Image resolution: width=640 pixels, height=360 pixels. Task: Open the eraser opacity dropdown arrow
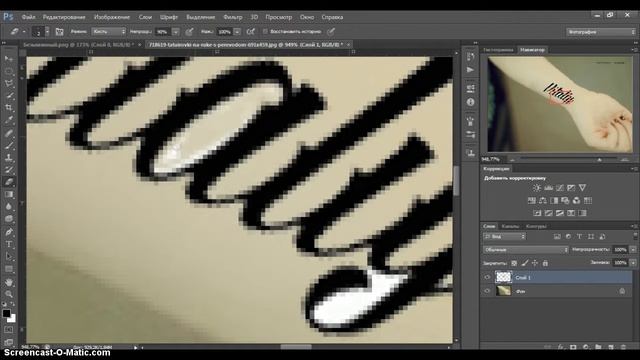176,31
